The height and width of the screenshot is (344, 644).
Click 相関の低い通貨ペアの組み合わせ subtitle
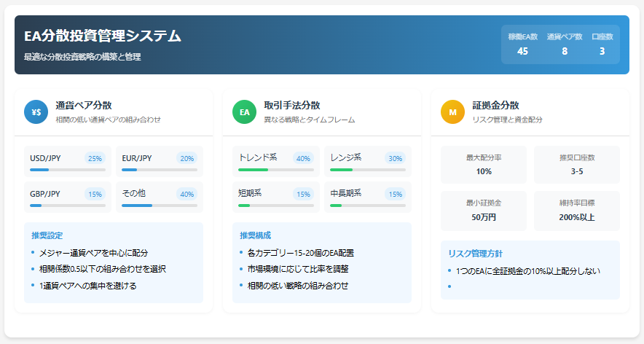pyautogui.click(x=109, y=120)
